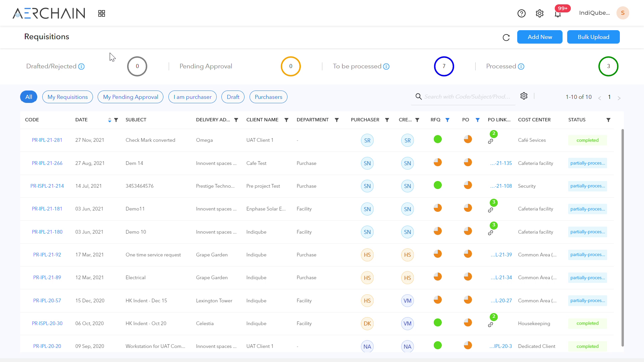Screen dimensions: 644x362
Task: Open the Status column filter
Action: pos(608,120)
